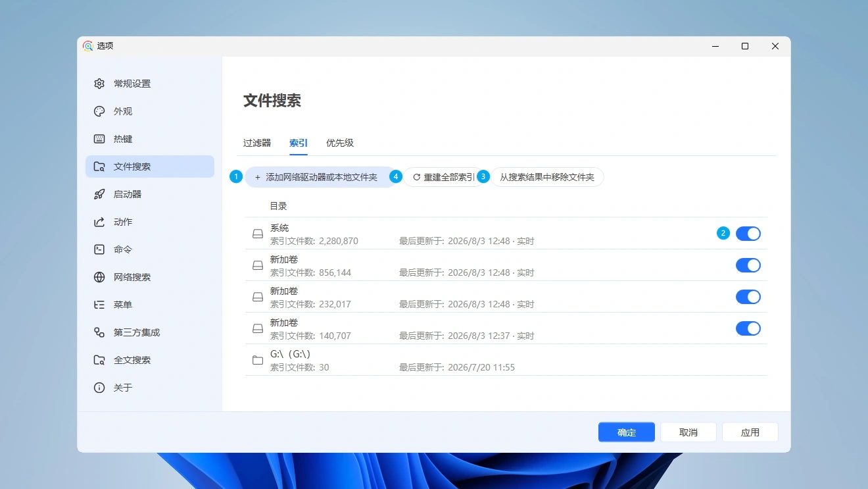Click the 命令 terminal icon
The width and height of the screenshot is (868, 489).
point(99,249)
